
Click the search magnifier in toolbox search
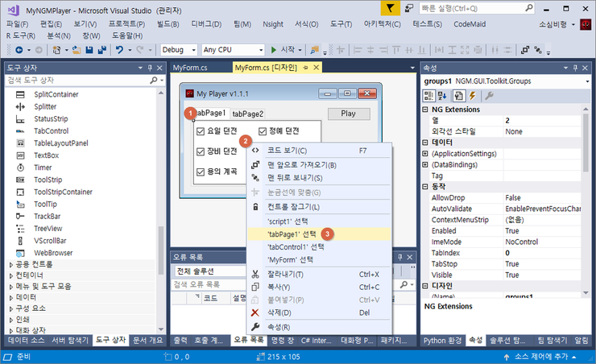tap(154, 81)
